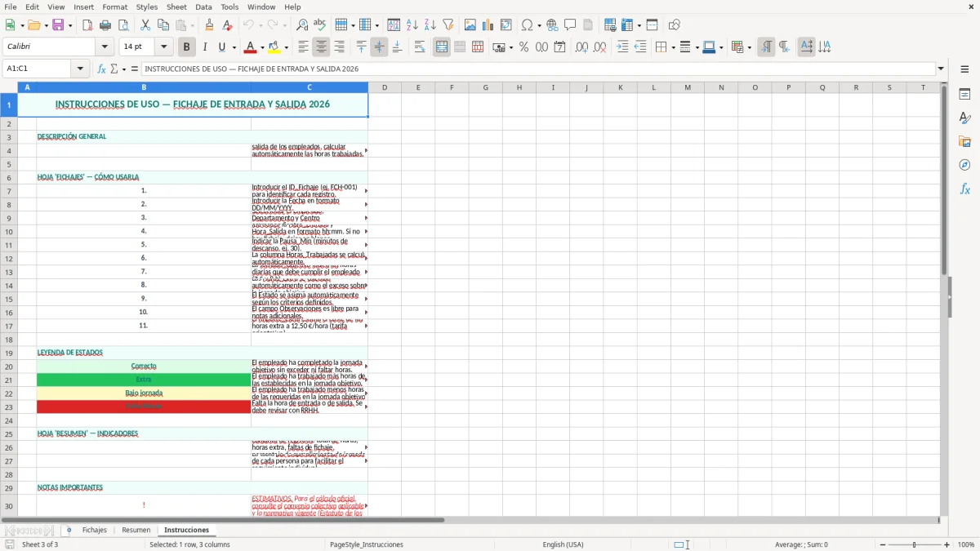Open the Styles menu

pos(147,7)
